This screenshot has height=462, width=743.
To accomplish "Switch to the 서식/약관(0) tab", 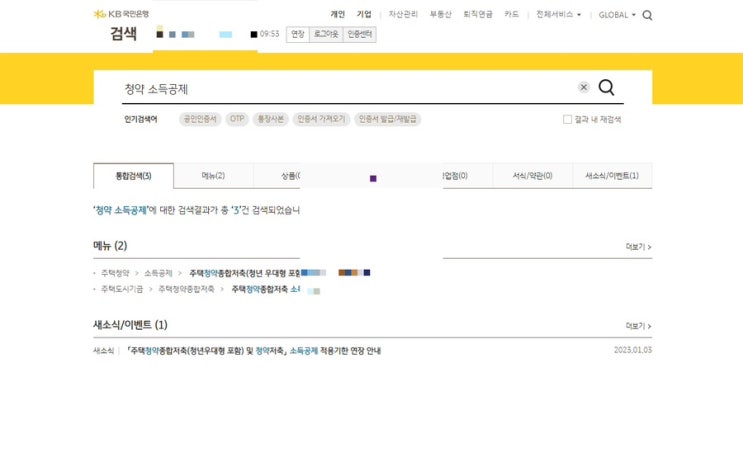I will pyautogui.click(x=533, y=176).
